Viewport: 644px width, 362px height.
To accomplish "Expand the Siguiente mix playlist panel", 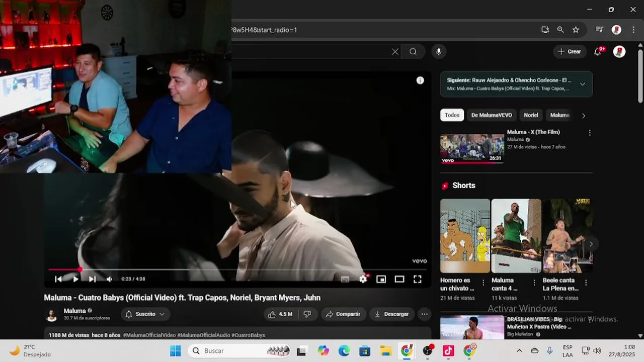I will tap(583, 84).
